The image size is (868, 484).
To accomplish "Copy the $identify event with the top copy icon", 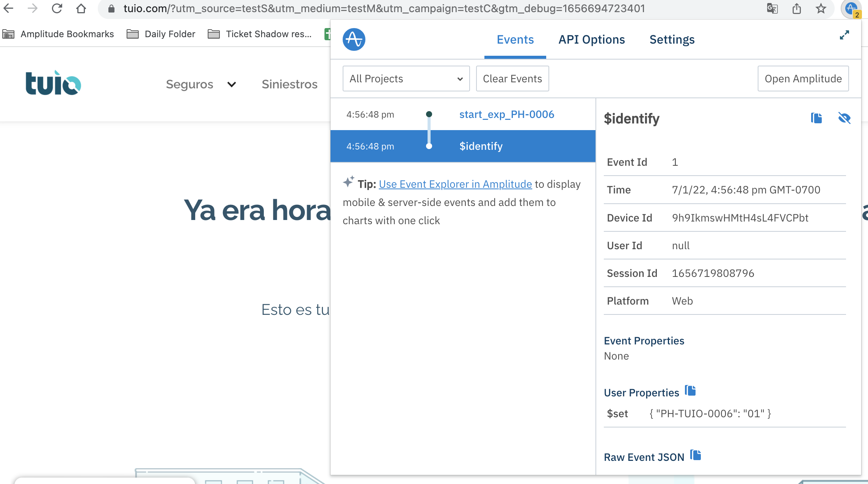I will [x=816, y=118].
